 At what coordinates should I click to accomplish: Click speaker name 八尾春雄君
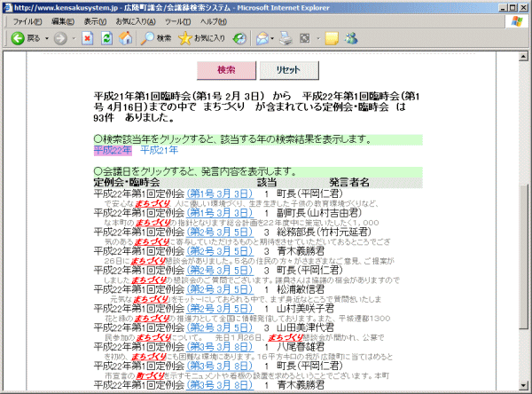(x=301, y=347)
